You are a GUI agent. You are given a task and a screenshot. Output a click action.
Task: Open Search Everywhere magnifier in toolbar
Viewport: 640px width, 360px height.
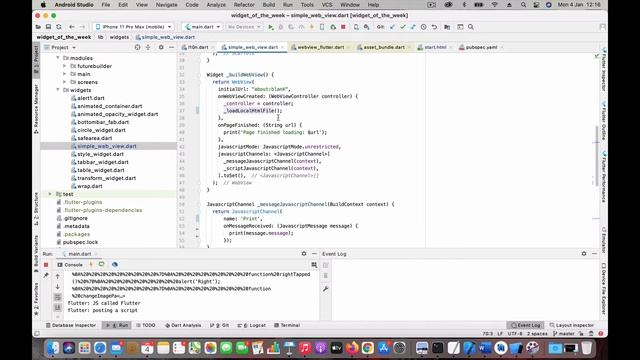(x=471, y=27)
